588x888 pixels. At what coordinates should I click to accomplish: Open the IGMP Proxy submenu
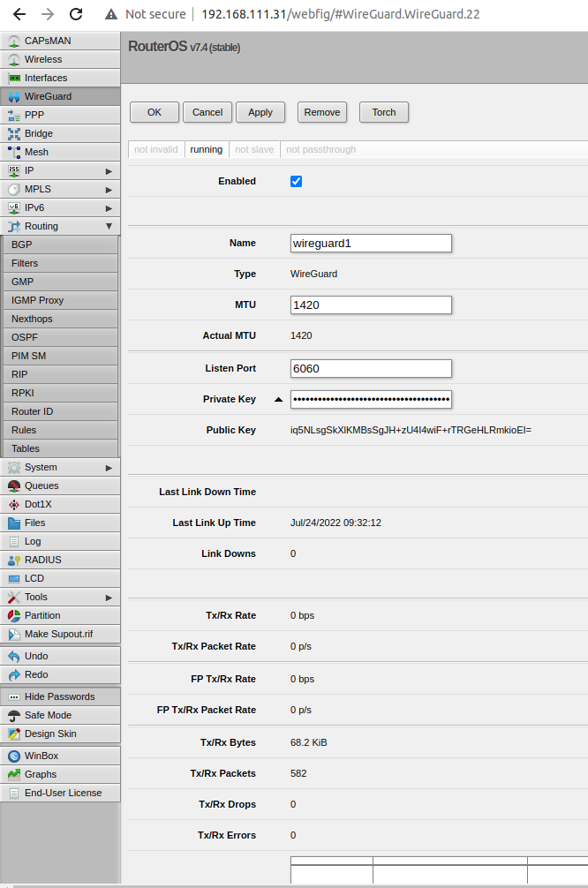click(61, 300)
